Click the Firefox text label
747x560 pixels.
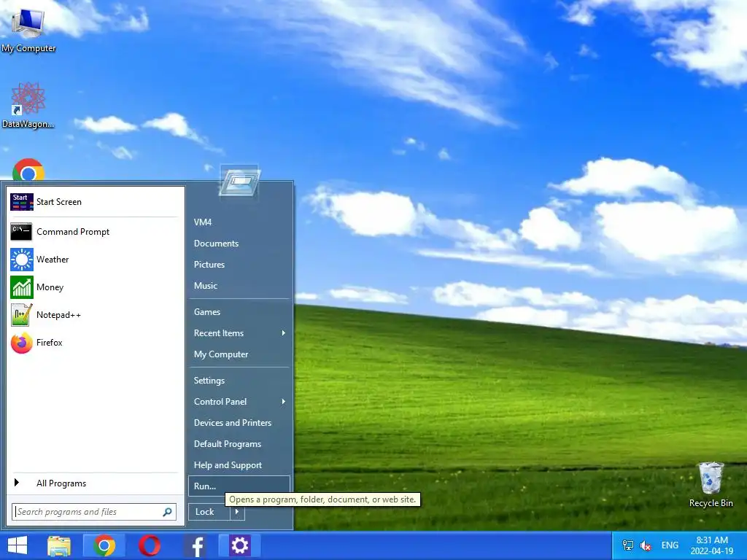pyautogui.click(x=49, y=343)
